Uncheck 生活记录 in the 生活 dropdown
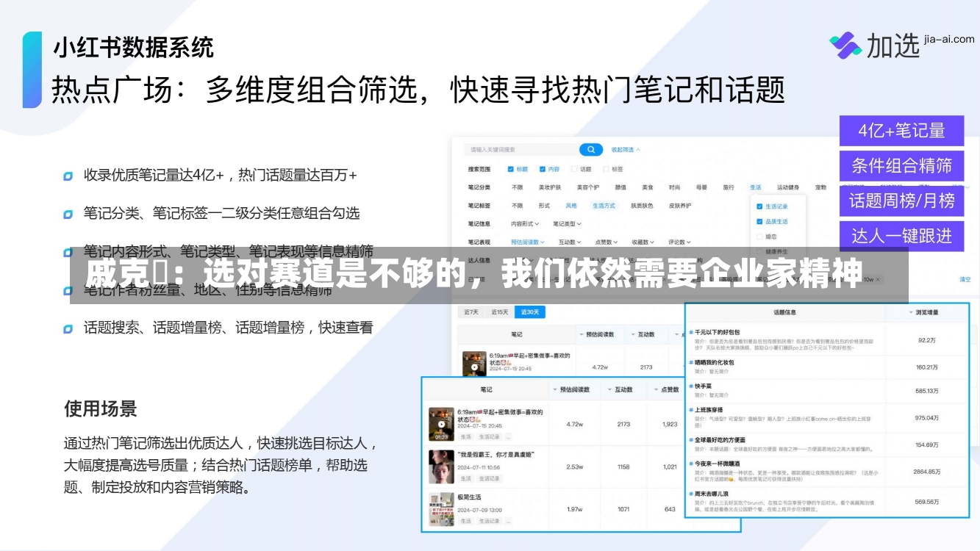The height and width of the screenshot is (551, 980). 759,206
